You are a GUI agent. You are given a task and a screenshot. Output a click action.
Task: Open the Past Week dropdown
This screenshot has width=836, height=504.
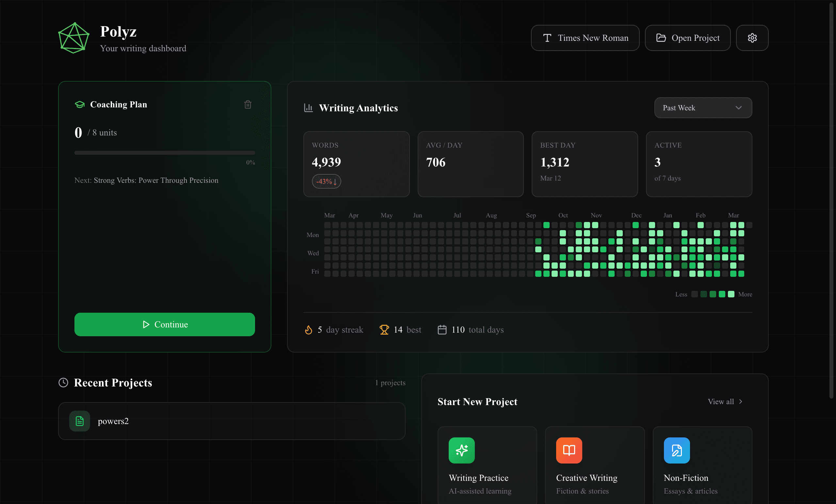click(x=703, y=108)
